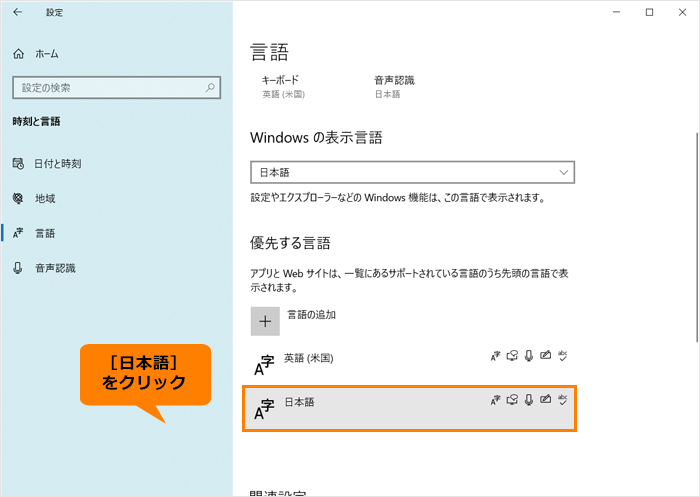
Task: Click the chevron arrow of the display language combo box
Action: [x=563, y=172]
